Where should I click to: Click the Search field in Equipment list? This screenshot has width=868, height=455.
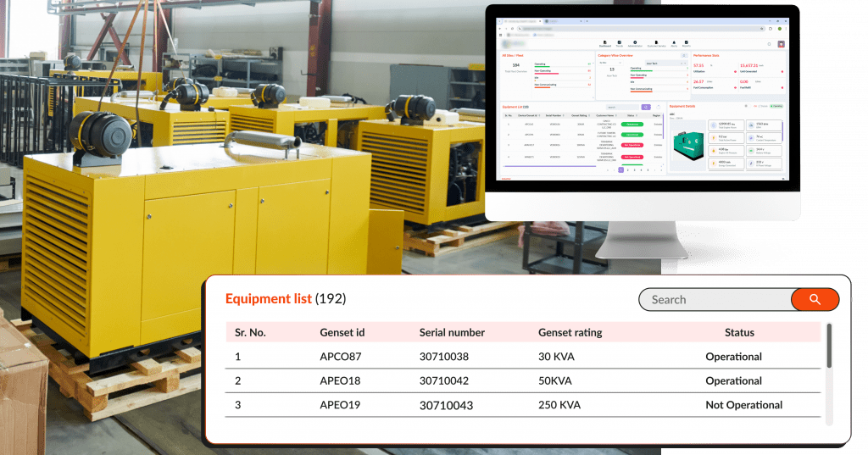(714, 300)
